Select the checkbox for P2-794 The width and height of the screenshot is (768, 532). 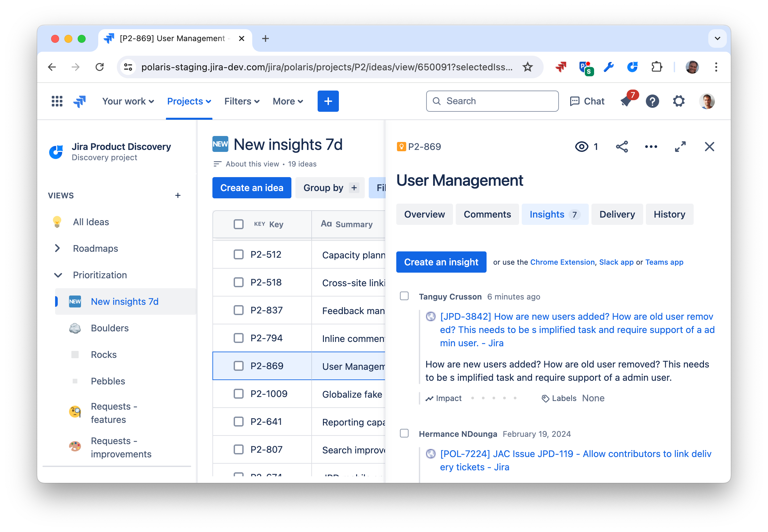coord(238,338)
